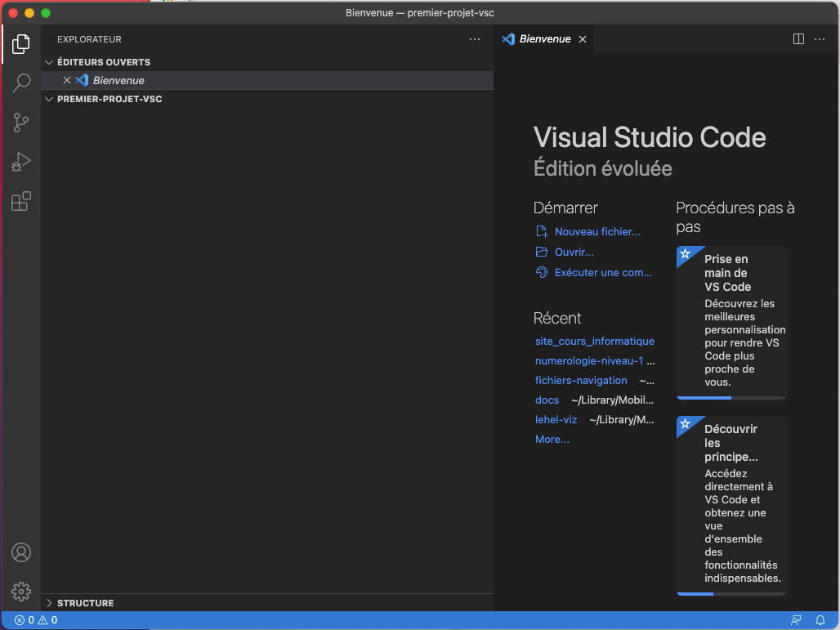The height and width of the screenshot is (630, 840).
Task: Open the Explorer view in activity bar
Action: coord(21,44)
